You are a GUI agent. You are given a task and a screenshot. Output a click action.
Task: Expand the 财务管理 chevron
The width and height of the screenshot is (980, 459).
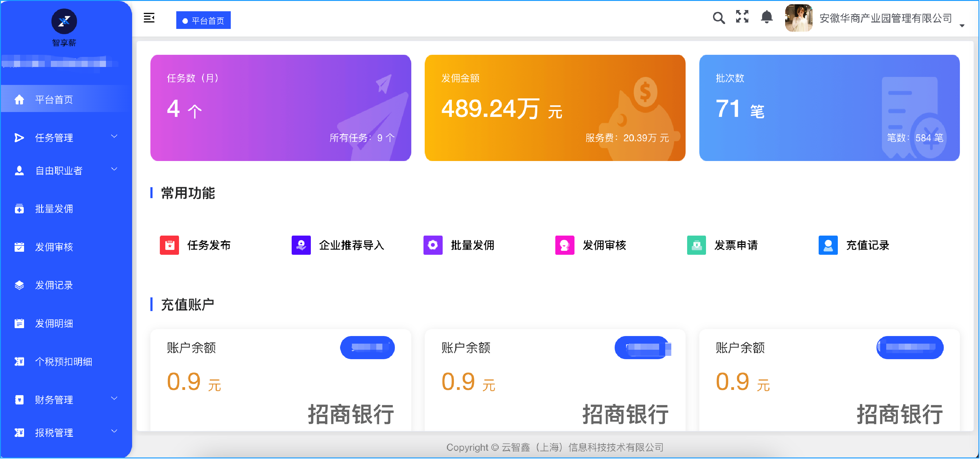(x=114, y=398)
